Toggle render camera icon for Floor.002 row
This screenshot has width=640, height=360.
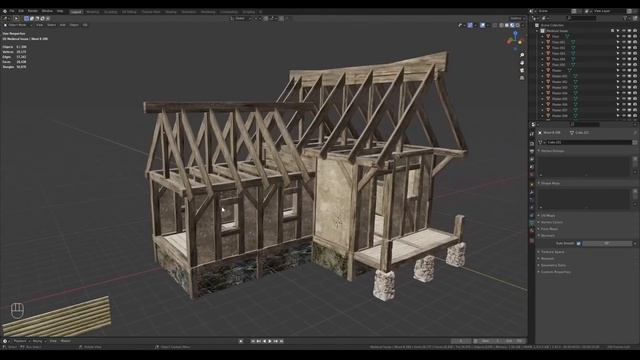[635, 48]
